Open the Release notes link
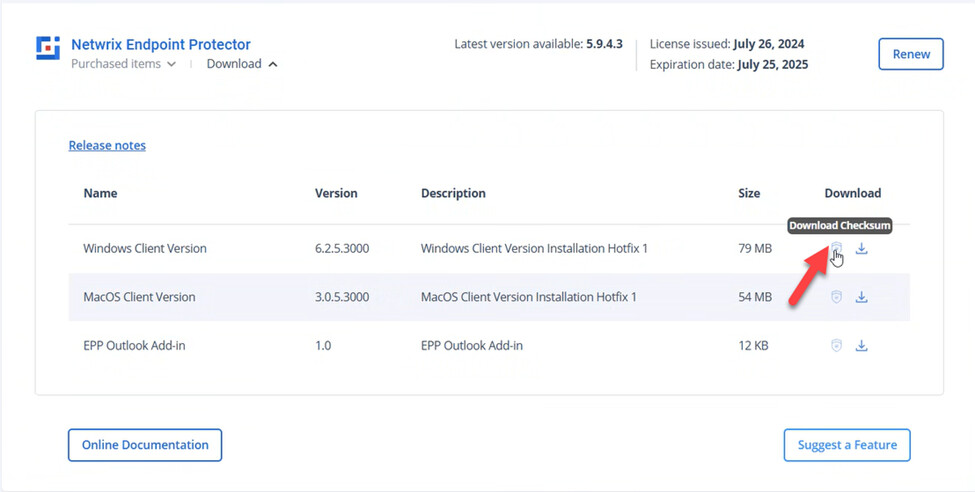Viewport: 975px width, 492px height. [107, 145]
